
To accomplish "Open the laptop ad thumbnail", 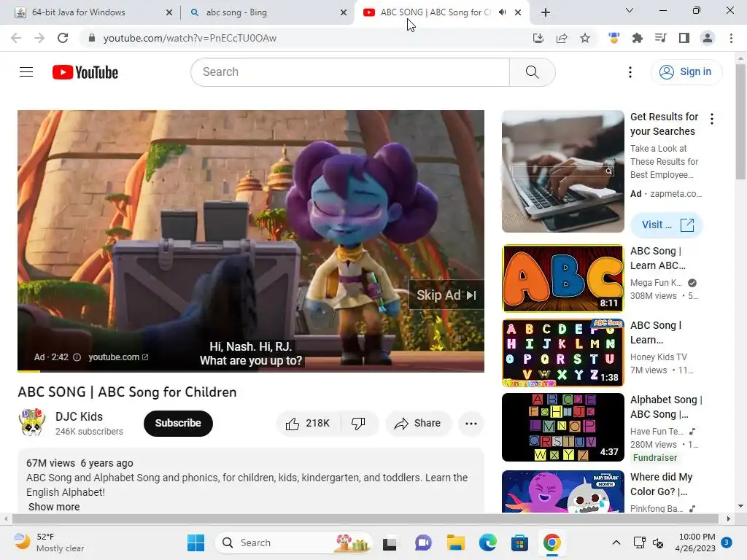I will [562, 171].
